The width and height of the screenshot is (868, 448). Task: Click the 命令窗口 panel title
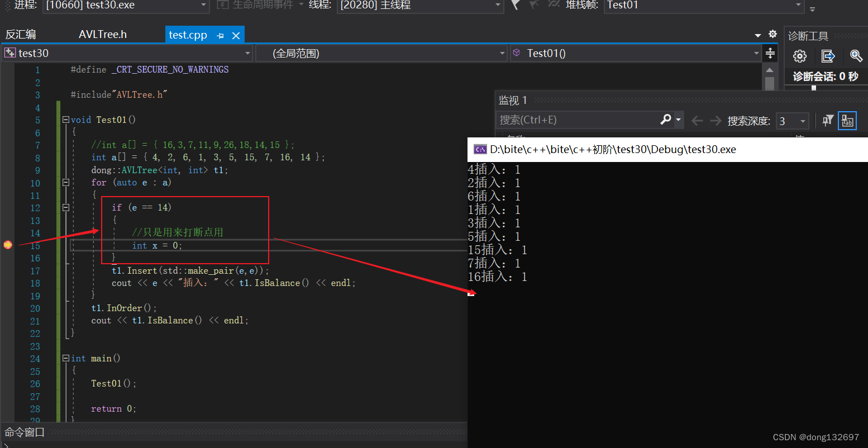25,432
